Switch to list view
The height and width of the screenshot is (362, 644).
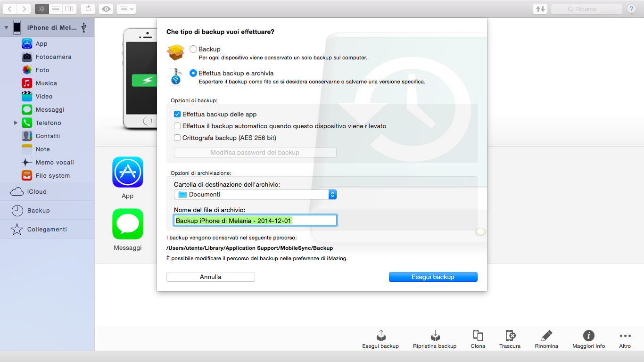(x=56, y=9)
